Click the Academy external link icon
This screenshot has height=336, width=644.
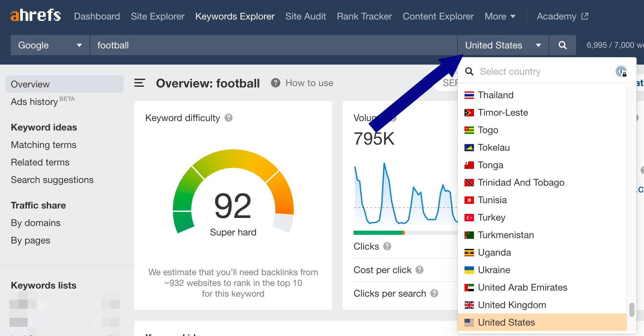click(585, 16)
